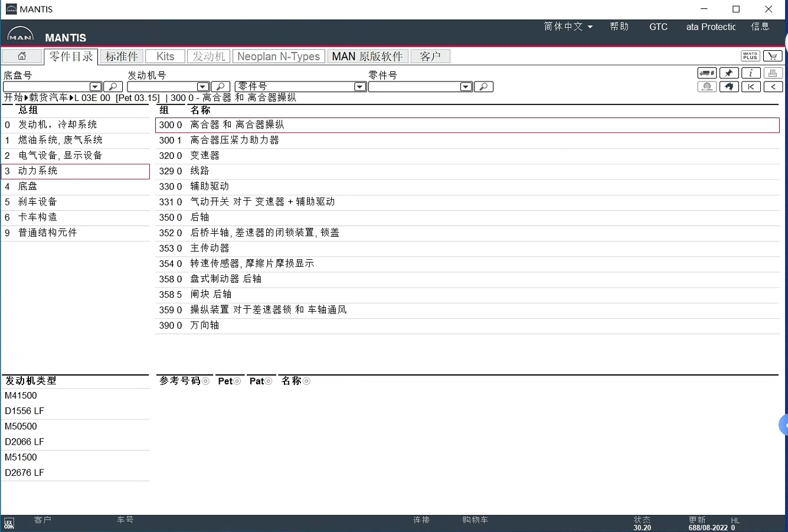This screenshot has height=532, width=788.
Task: Click the right-hand 零件号 text field
Action: (414, 87)
